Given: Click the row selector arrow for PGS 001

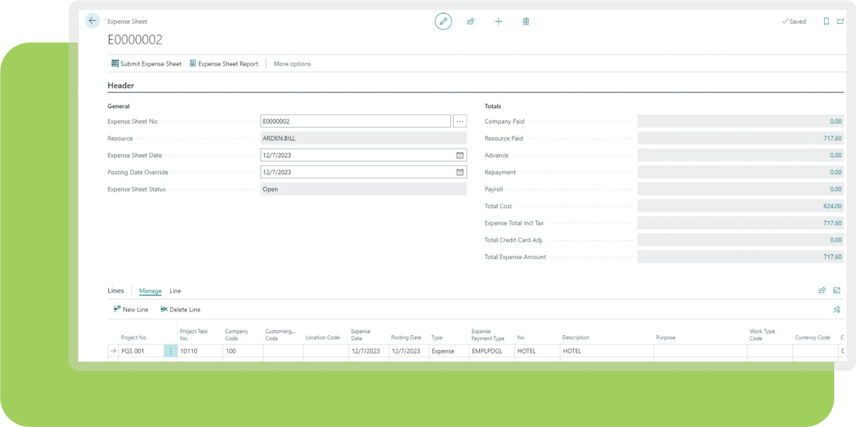Looking at the screenshot, I should (113, 351).
